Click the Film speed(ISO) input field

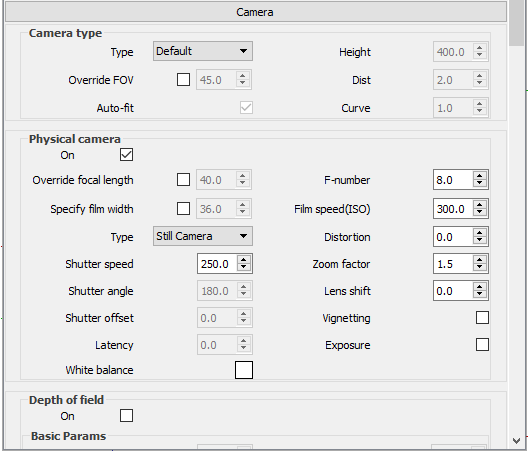pos(453,209)
